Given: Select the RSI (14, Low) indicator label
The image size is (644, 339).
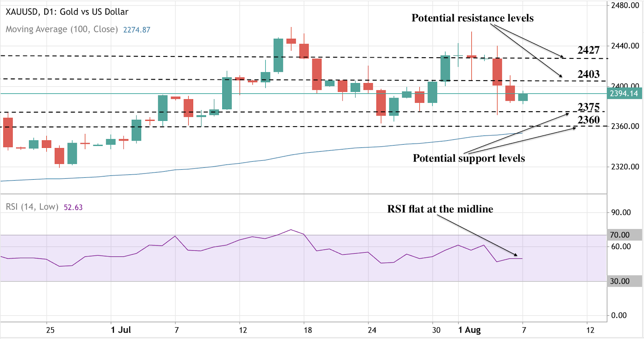Looking at the screenshot, I should click(x=32, y=207).
